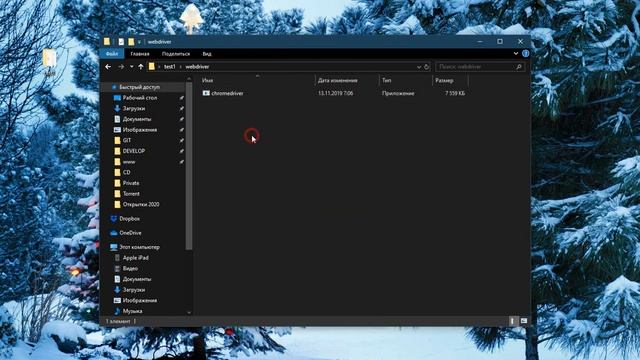Click the pin icon beside DEVELOP

182,151
